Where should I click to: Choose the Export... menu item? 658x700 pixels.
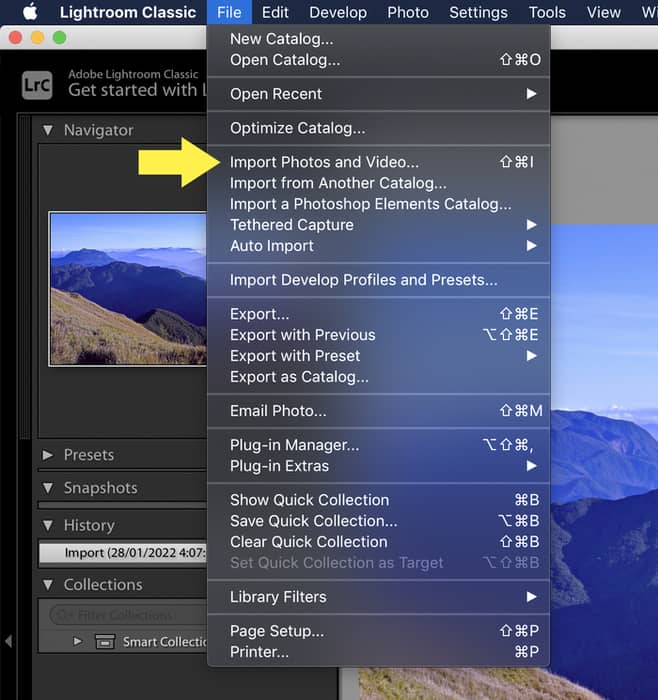point(379,314)
